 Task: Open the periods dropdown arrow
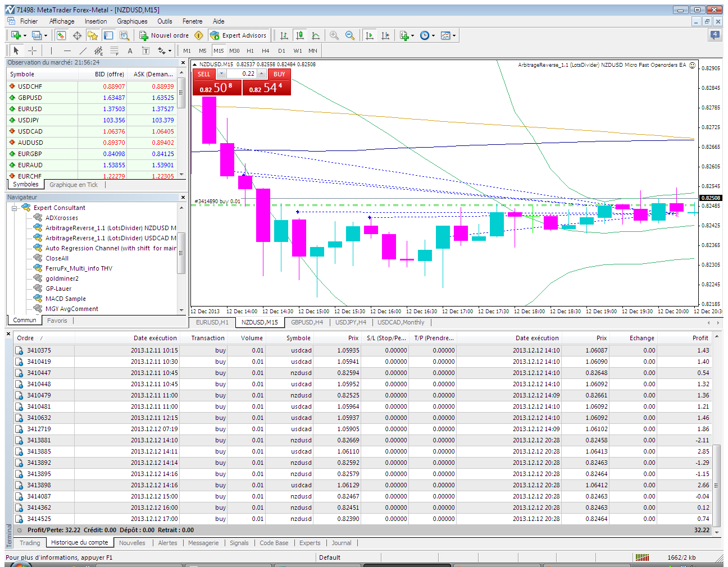click(433, 35)
